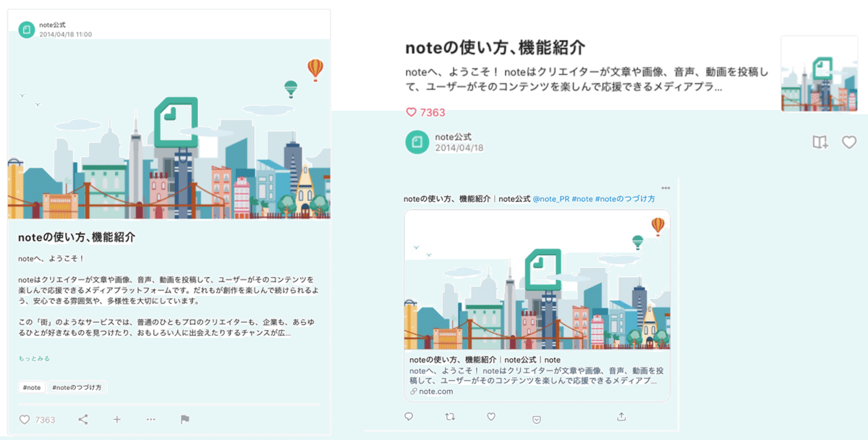
Task: Open the left card title noteの使い方、機能紹介
Action: coord(77,237)
